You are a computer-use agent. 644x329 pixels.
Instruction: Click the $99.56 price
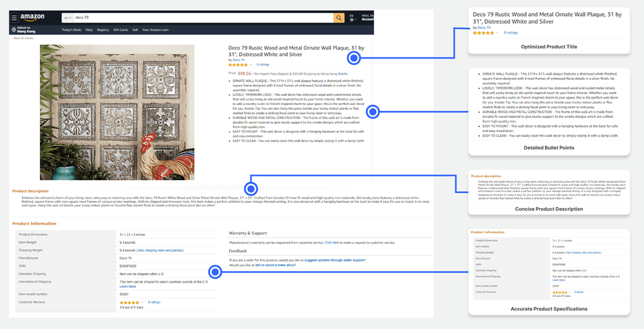pos(244,73)
